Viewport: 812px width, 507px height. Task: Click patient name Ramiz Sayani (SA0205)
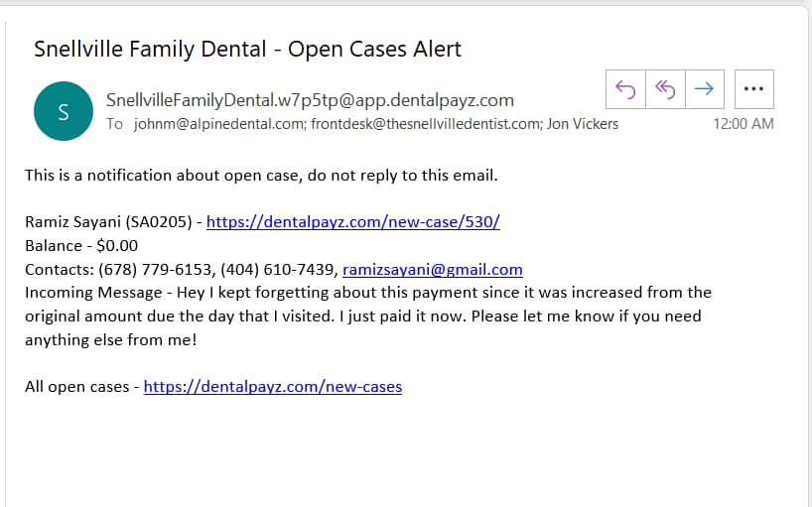[109, 222]
